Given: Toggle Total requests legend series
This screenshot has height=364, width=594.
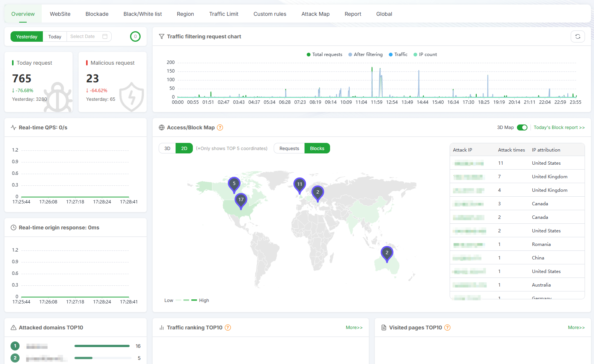Looking at the screenshot, I should [324, 55].
